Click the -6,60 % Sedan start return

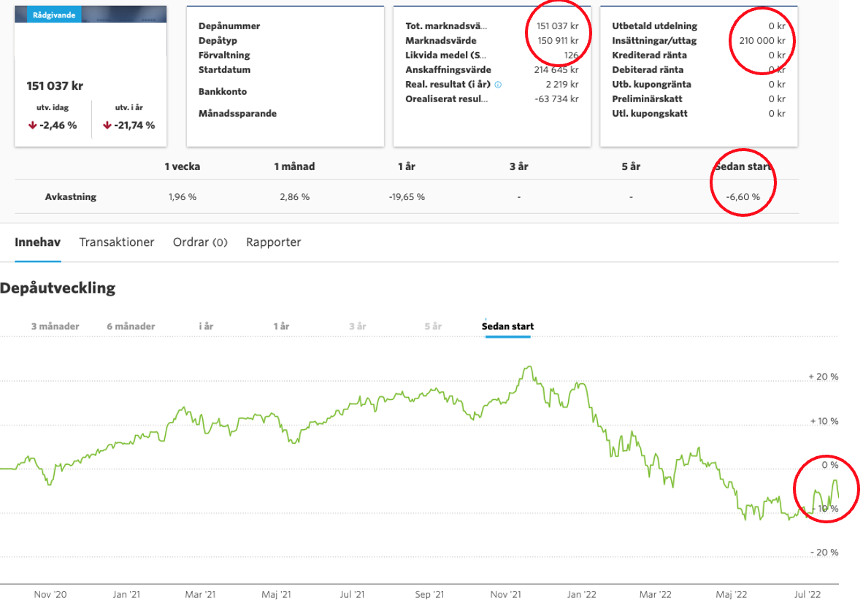click(743, 197)
